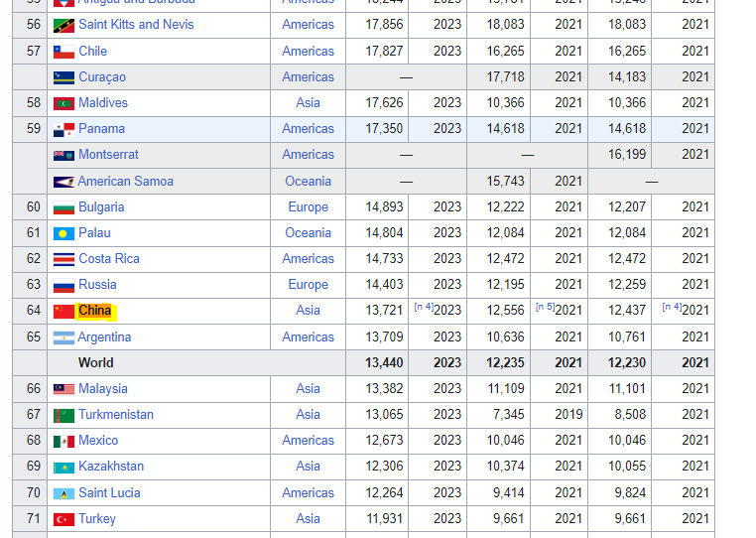
Task: Open the Asia region link in China row
Action: coord(308,311)
